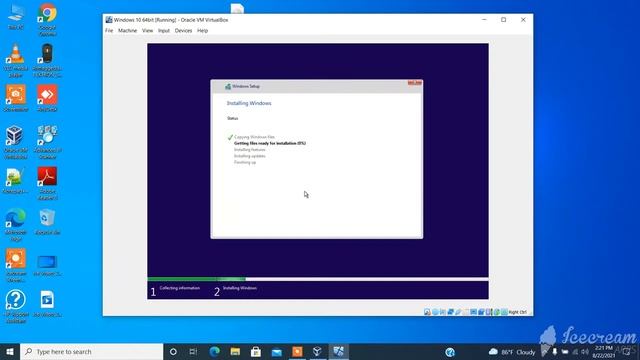Click the Installing features status line
Viewport: 640px width, 360px height.
pos(249,150)
